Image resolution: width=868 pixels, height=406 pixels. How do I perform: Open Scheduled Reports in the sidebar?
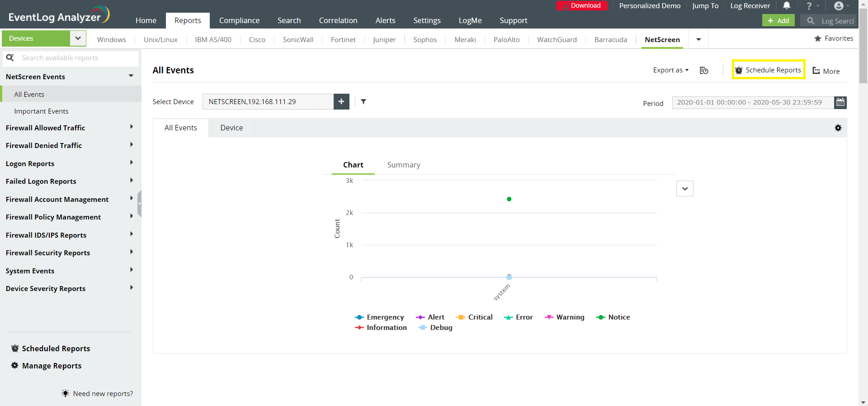tap(51, 349)
